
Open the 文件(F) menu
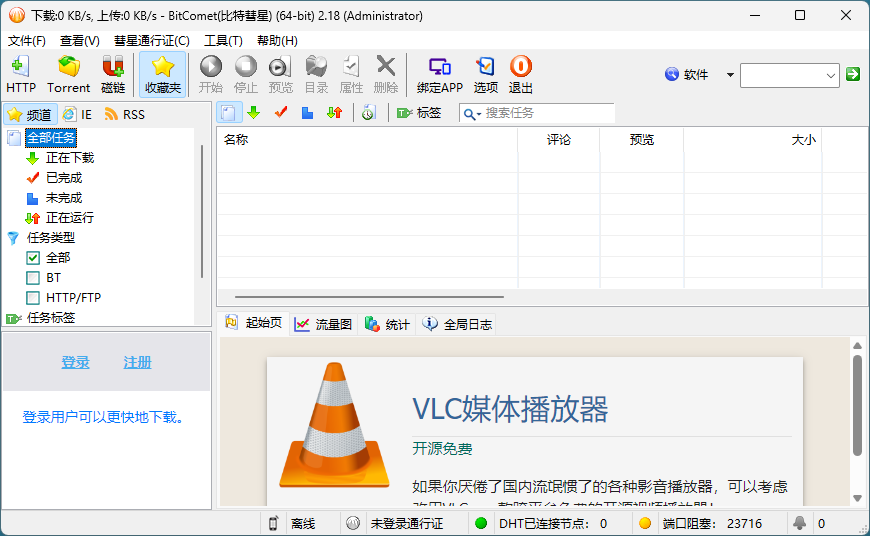point(27,41)
